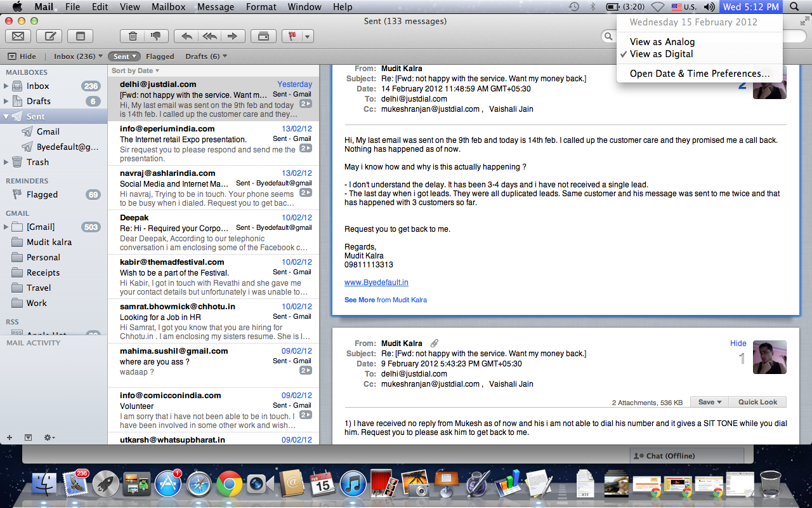The height and width of the screenshot is (508, 812).
Task: Mark message as junk with thumbs-down icon
Action: coord(155,36)
